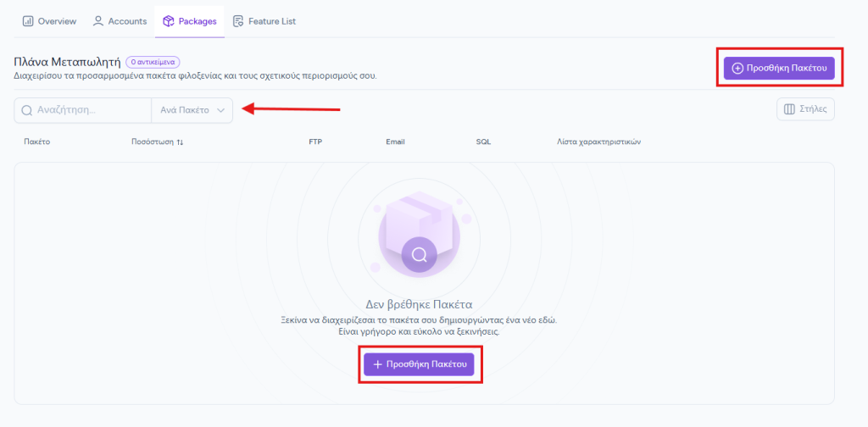The width and height of the screenshot is (868, 427).
Task: Switch to the Feature List tab
Action: tap(264, 21)
